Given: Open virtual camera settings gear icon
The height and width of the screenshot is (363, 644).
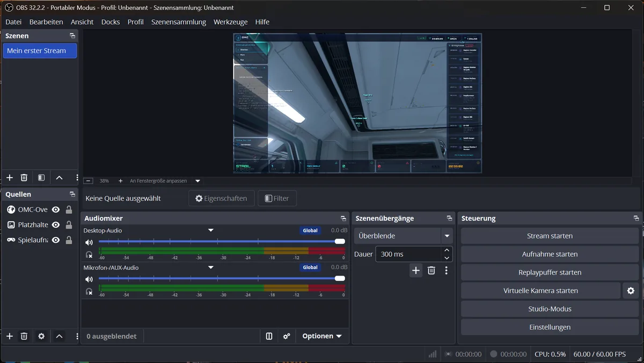Looking at the screenshot, I should click(x=631, y=291).
